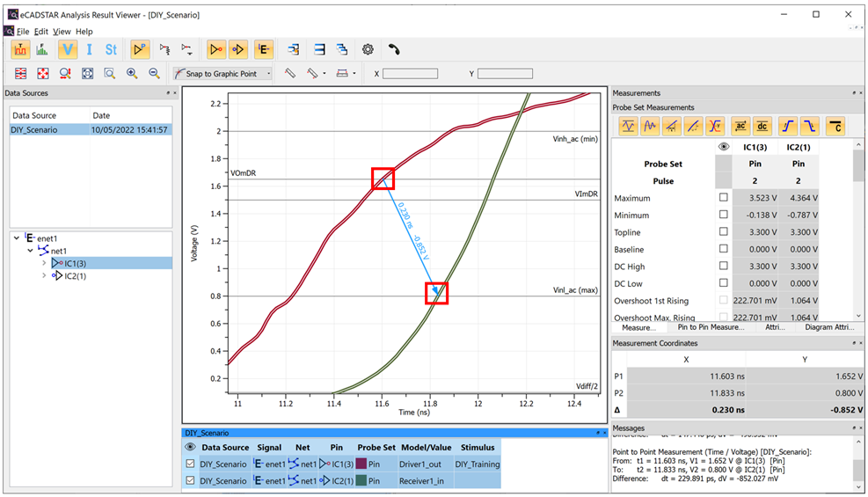This screenshot has width=868, height=497.
Task: Open the Help menu
Action: click(x=84, y=32)
